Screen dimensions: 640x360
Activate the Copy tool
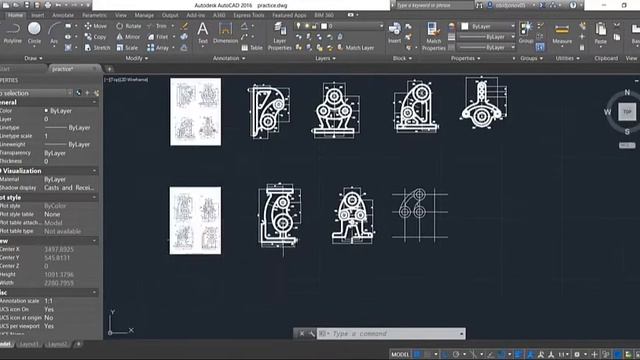[96, 37]
